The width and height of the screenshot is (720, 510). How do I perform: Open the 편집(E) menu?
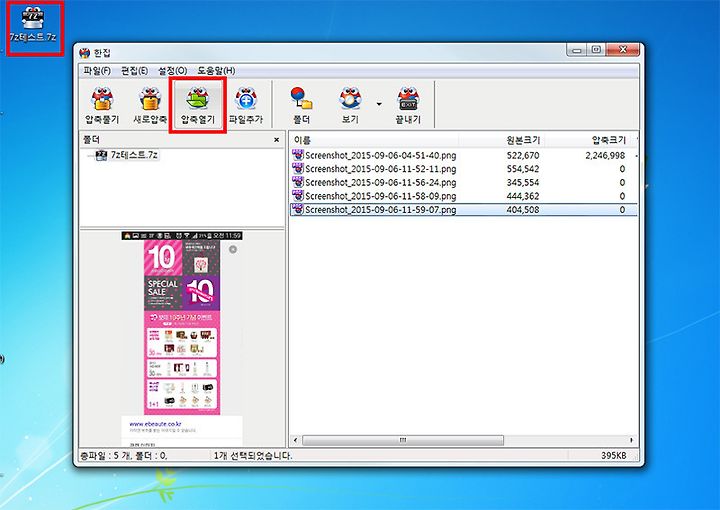[x=135, y=71]
